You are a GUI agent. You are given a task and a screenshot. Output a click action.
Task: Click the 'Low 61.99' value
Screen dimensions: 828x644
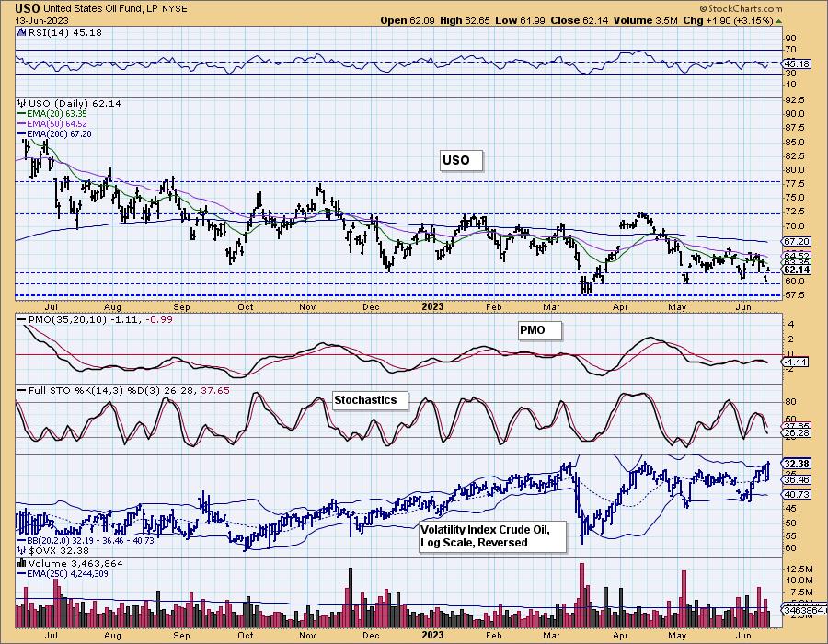point(521,20)
